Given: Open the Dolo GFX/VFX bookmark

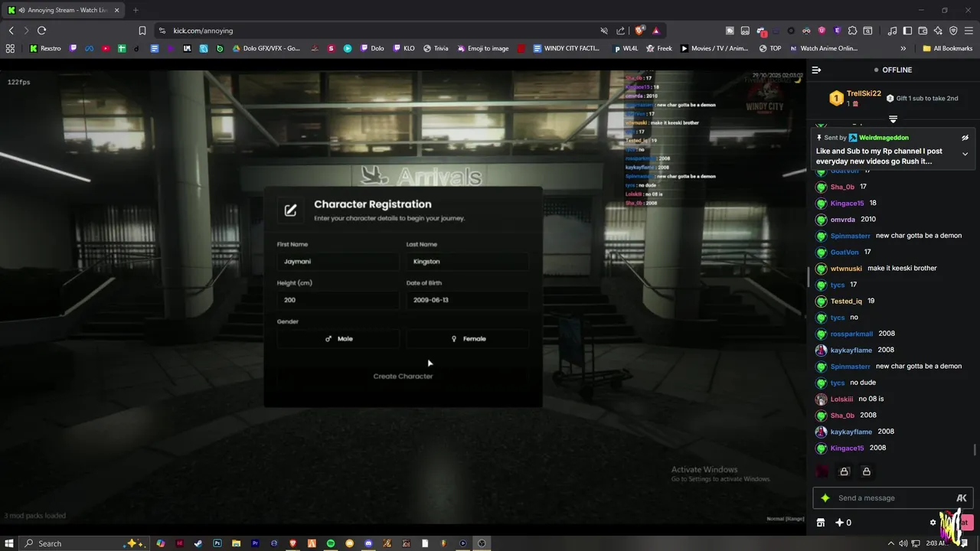Looking at the screenshot, I should (266, 48).
